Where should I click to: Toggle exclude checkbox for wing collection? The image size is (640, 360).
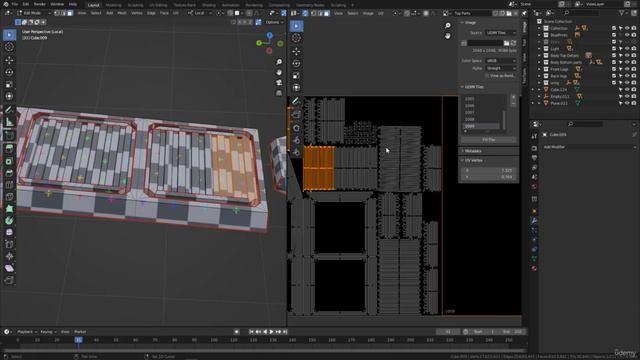click(613, 83)
